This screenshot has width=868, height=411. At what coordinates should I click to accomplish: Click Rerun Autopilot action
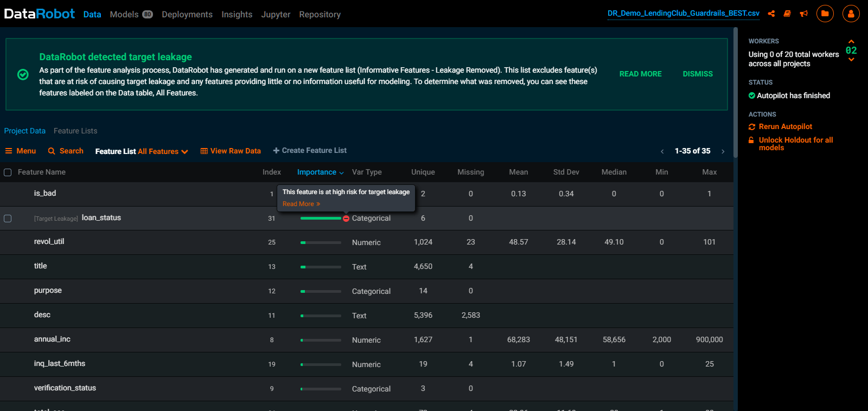tap(786, 126)
